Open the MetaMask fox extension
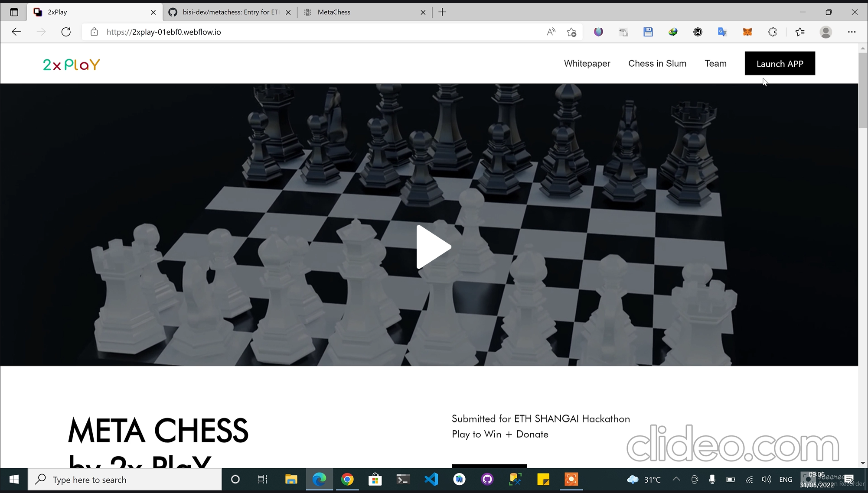Screen dimensions: 868x493 coord(747,32)
